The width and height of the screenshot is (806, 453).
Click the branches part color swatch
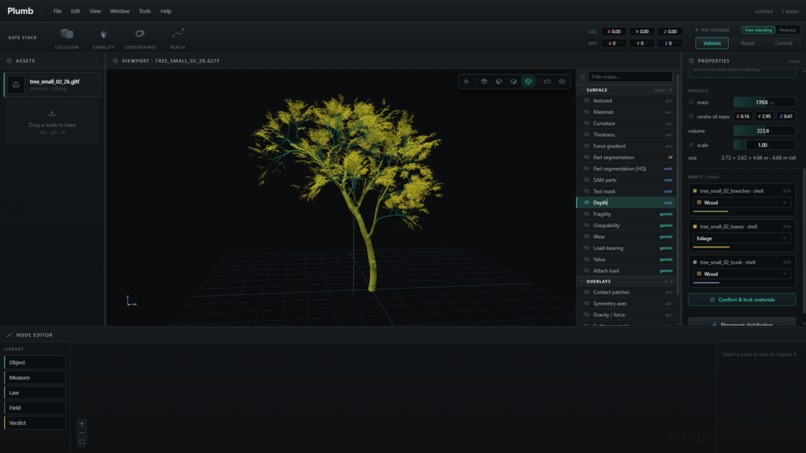tap(695, 191)
